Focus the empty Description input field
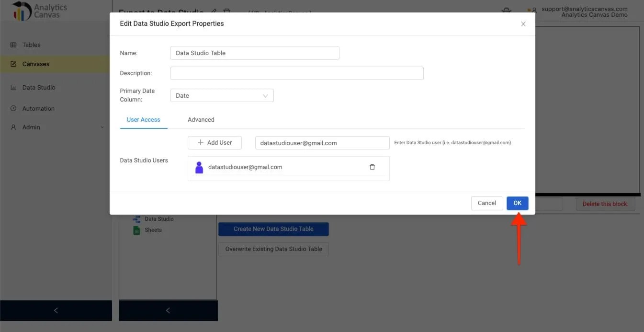The image size is (644, 332). [297, 73]
